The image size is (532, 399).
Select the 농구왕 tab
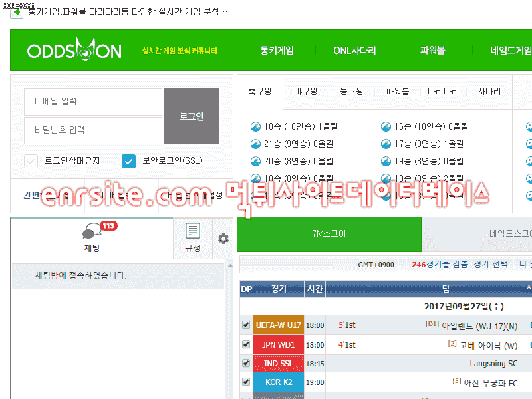[x=352, y=92]
